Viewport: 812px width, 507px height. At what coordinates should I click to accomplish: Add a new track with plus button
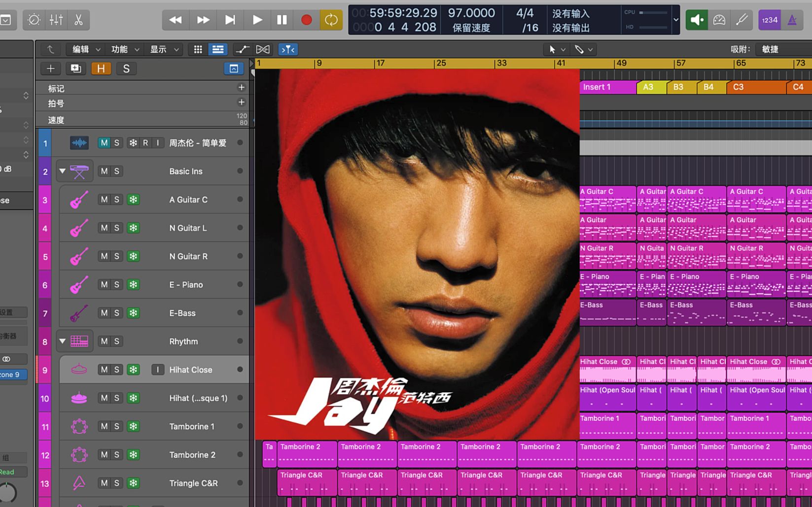point(50,68)
